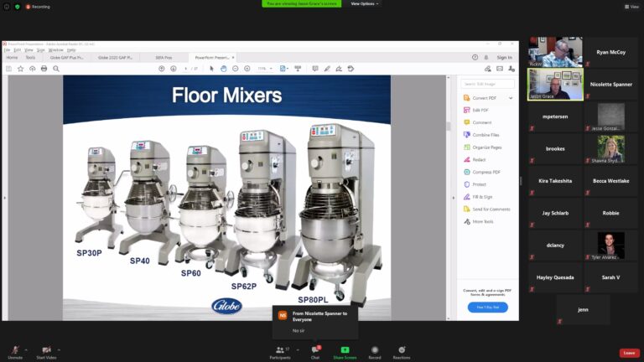Click the chat notification from Nicolette Spanner

(x=315, y=323)
